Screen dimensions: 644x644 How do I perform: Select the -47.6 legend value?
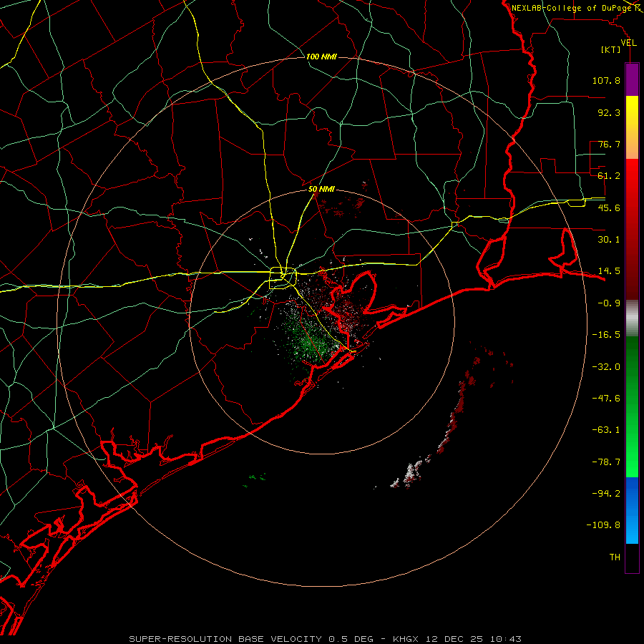606,399
